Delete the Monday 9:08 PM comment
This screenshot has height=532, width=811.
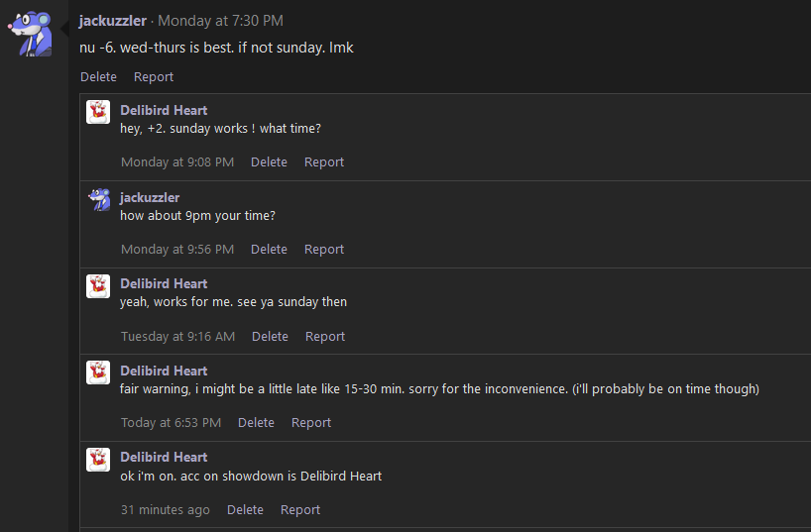point(269,162)
